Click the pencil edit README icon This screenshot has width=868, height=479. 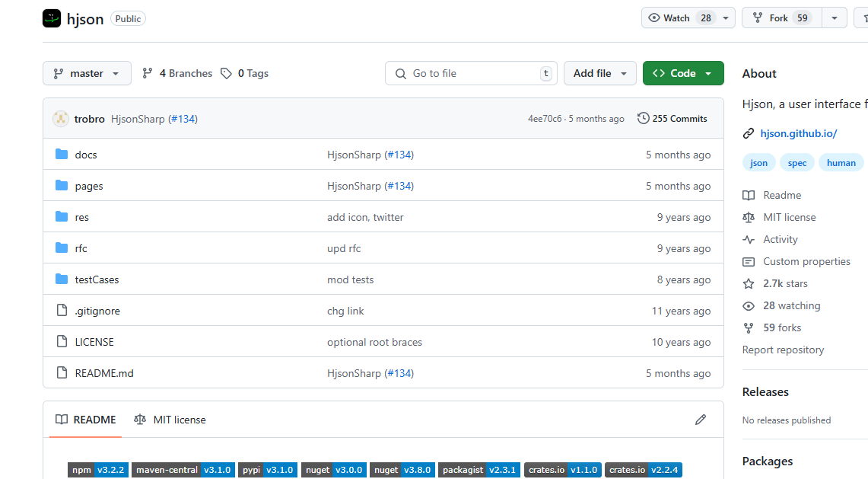(701, 420)
